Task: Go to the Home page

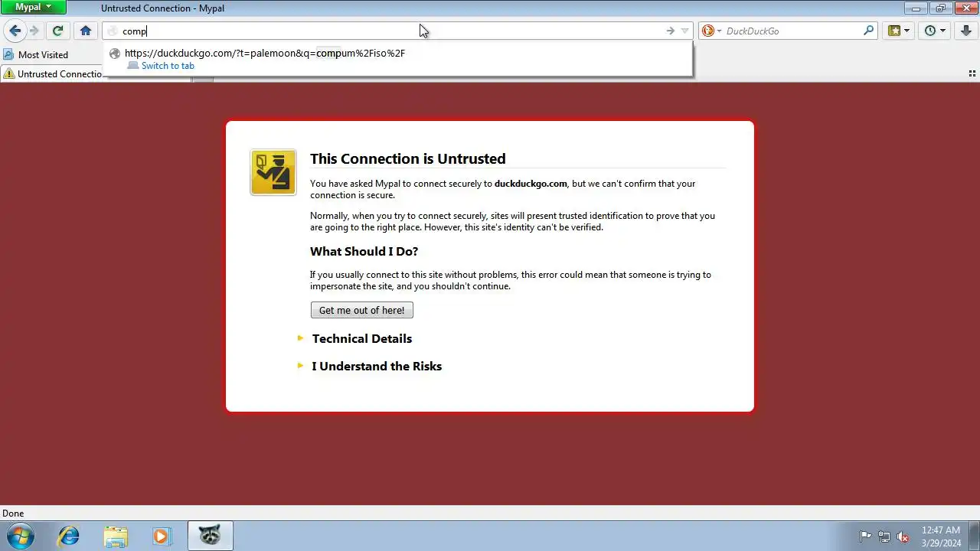Action: [86, 31]
